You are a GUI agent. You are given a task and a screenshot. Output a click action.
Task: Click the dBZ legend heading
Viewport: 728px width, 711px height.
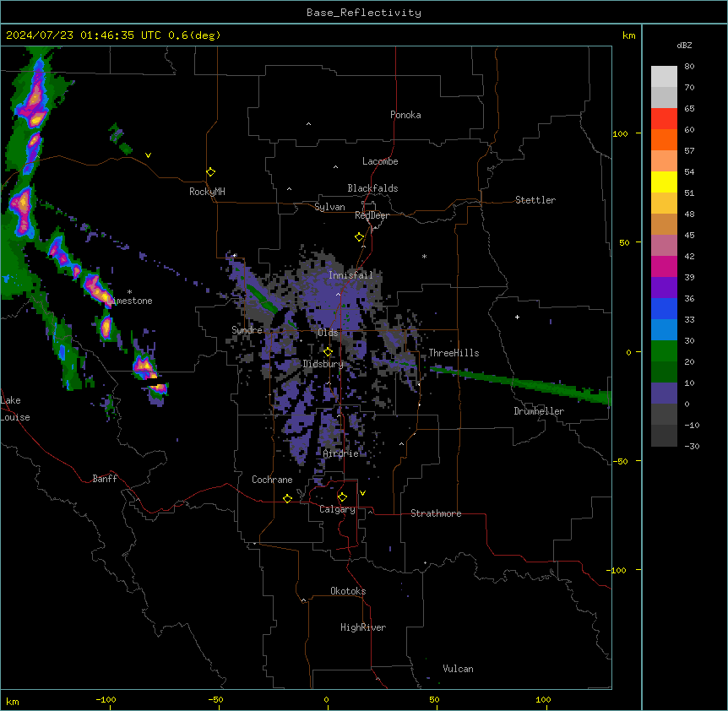pos(684,45)
